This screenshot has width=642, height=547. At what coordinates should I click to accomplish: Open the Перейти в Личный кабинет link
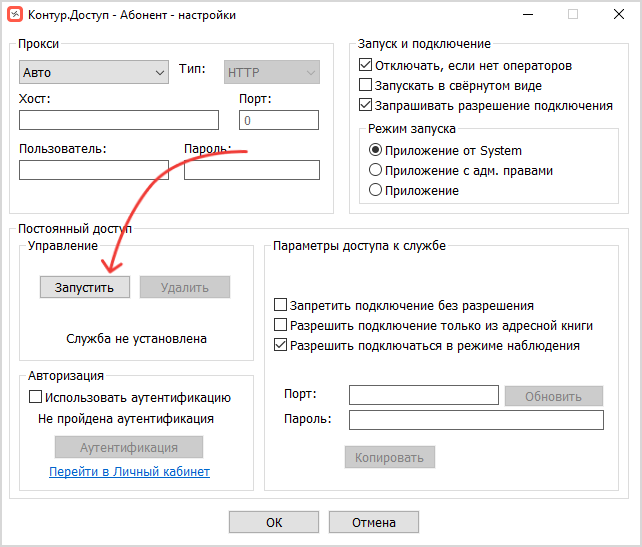point(129,472)
